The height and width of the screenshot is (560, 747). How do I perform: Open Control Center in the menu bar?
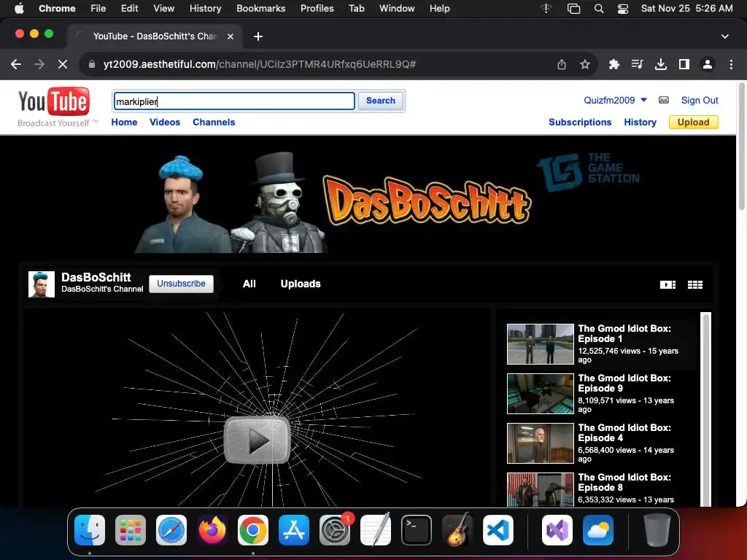(623, 9)
